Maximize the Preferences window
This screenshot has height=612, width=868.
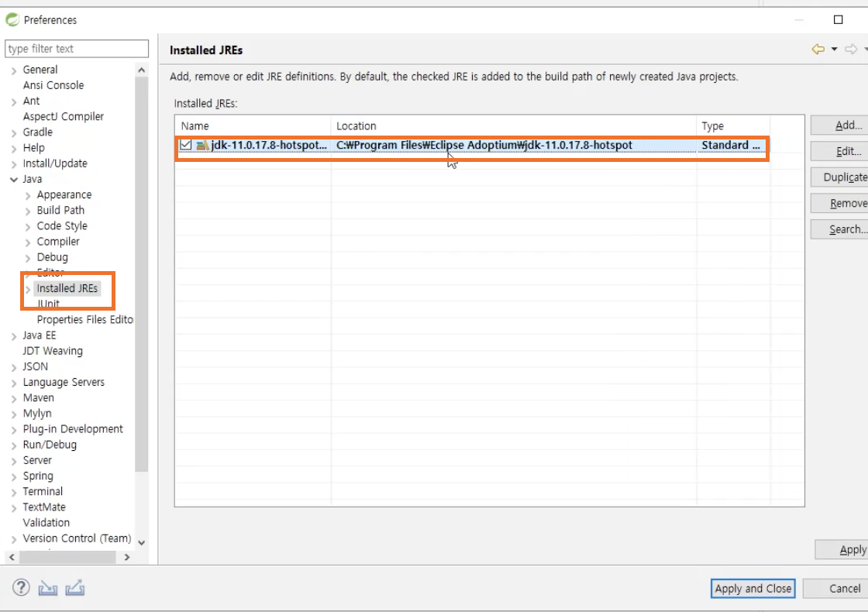pos(838,20)
